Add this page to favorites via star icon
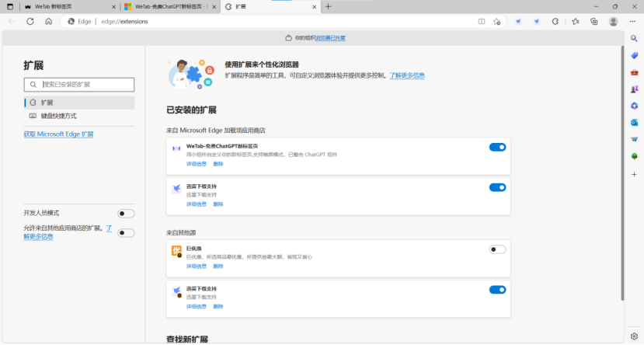The height and width of the screenshot is (345, 644). pos(497,21)
